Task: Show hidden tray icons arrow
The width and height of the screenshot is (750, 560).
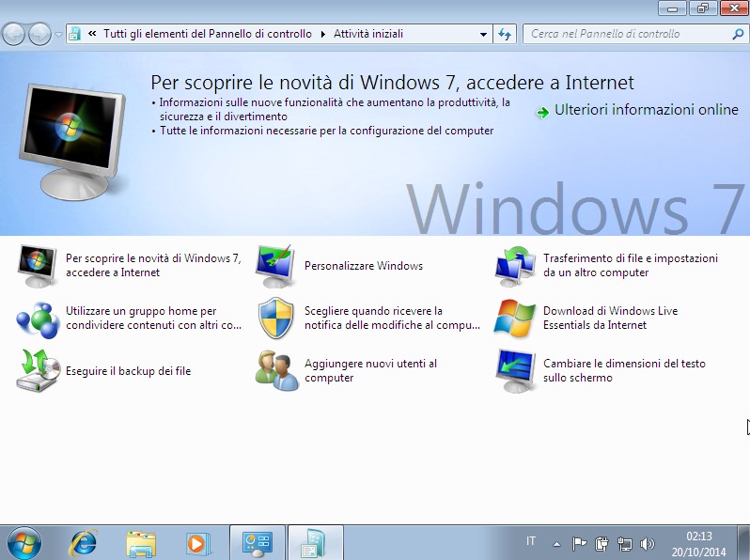Action: (556, 544)
